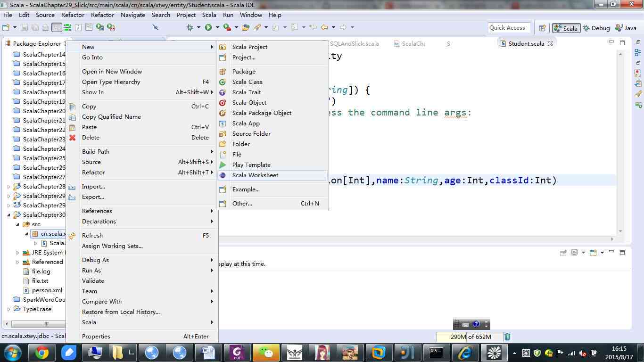Click the New wizard toolbar icon

[x=6, y=28]
